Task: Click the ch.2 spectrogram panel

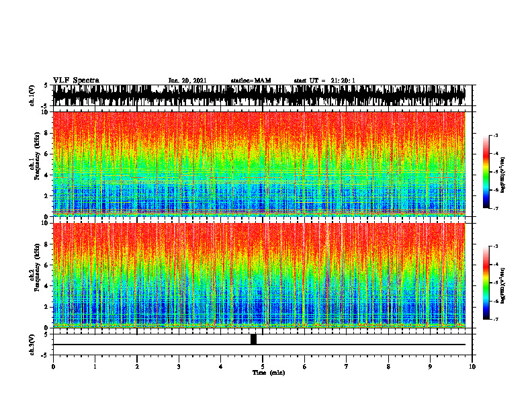Action: point(259,275)
